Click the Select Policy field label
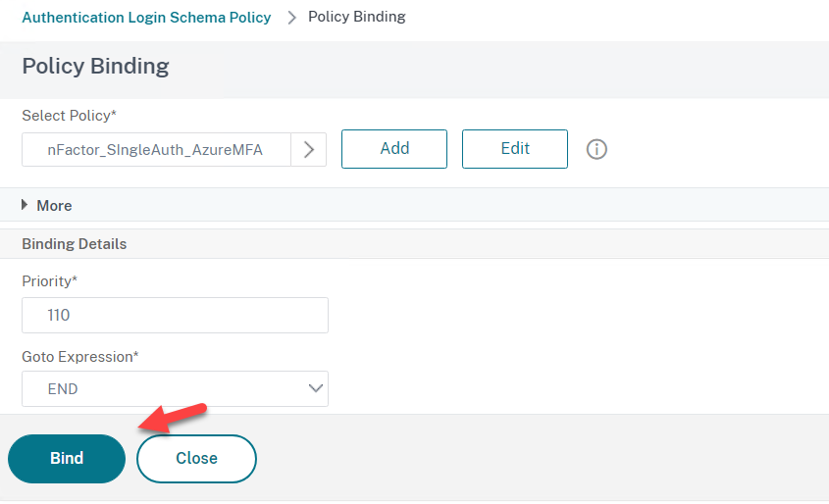Image resolution: width=829 pixels, height=504 pixels. pyautogui.click(x=69, y=116)
